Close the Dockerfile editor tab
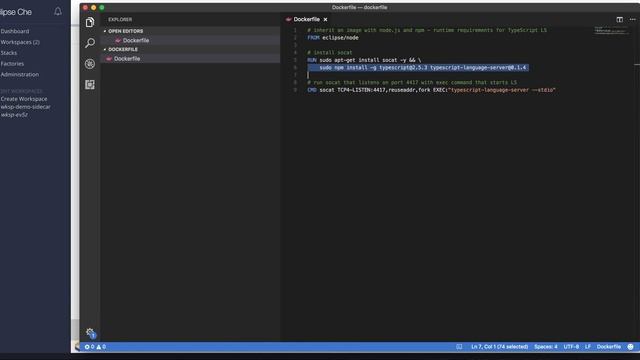This screenshot has width=640, height=360. (x=325, y=19)
